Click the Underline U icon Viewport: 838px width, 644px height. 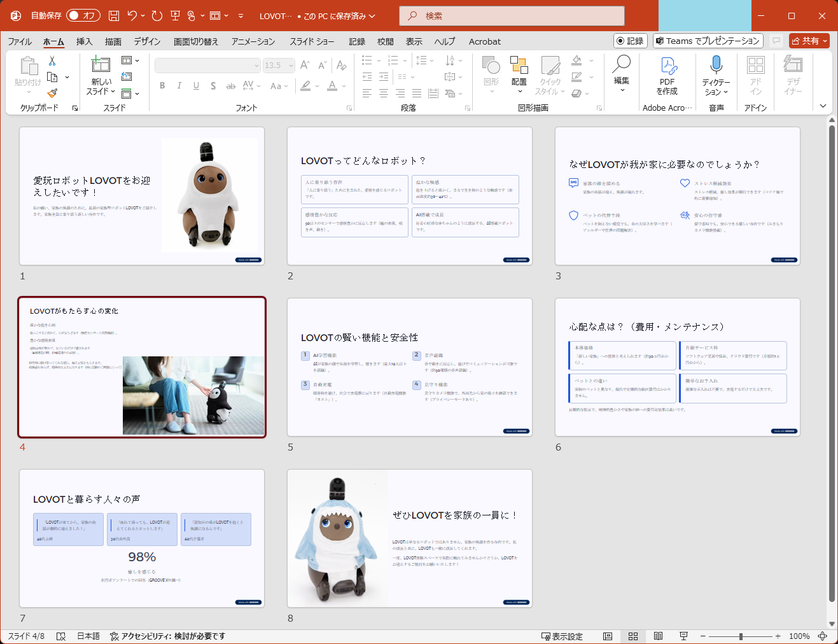click(196, 86)
